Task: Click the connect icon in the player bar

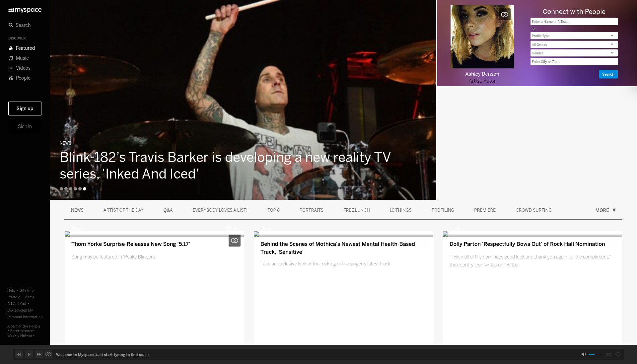Action: [x=48, y=354]
